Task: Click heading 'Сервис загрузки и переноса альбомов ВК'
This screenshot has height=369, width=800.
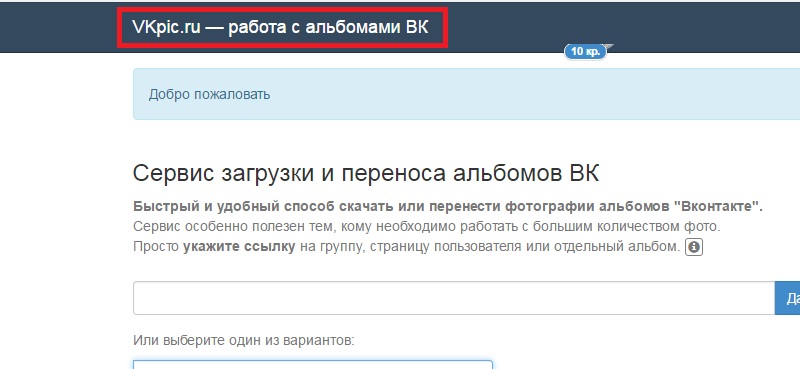Action: point(366,174)
